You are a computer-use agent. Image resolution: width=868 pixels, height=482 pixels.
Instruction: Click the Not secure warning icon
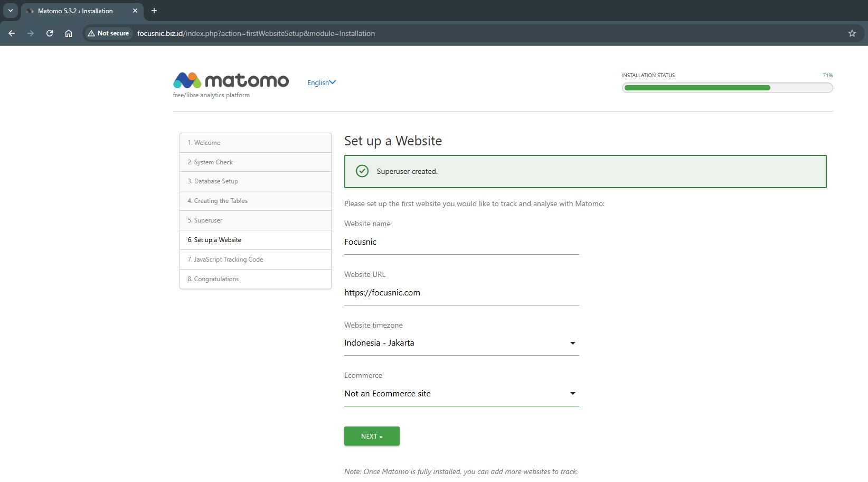92,33
